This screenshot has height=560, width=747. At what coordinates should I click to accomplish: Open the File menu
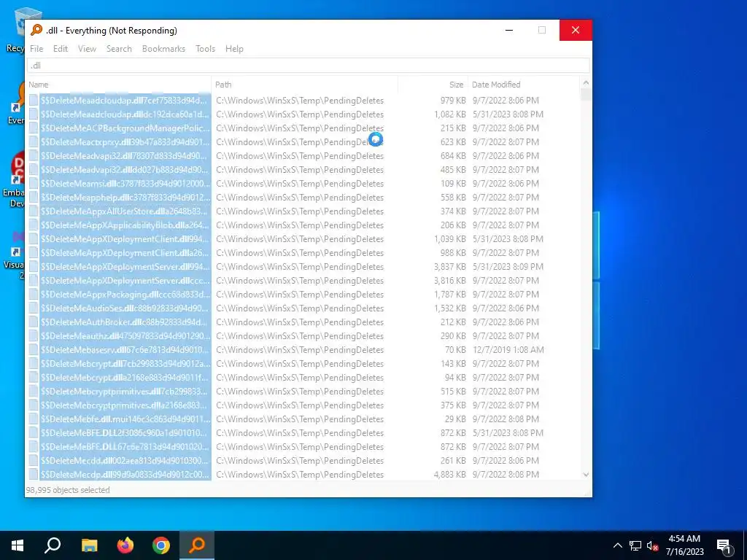tap(36, 49)
